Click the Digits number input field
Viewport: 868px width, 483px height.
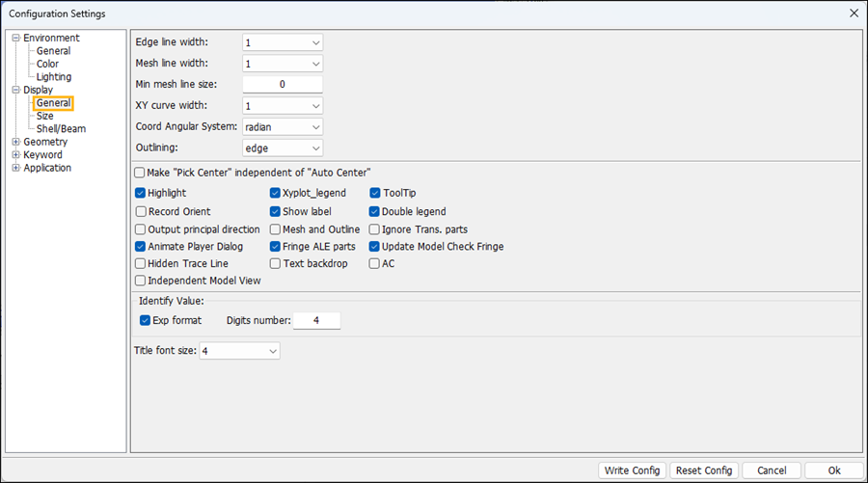tap(316, 321)
